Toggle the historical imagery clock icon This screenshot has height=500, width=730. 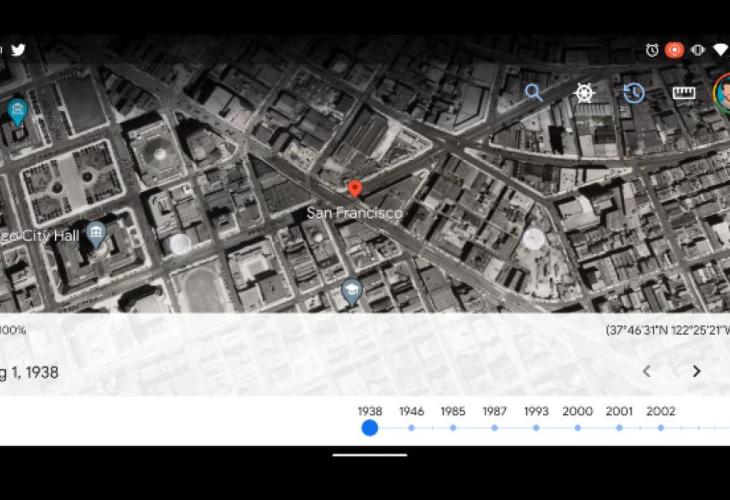634,93
